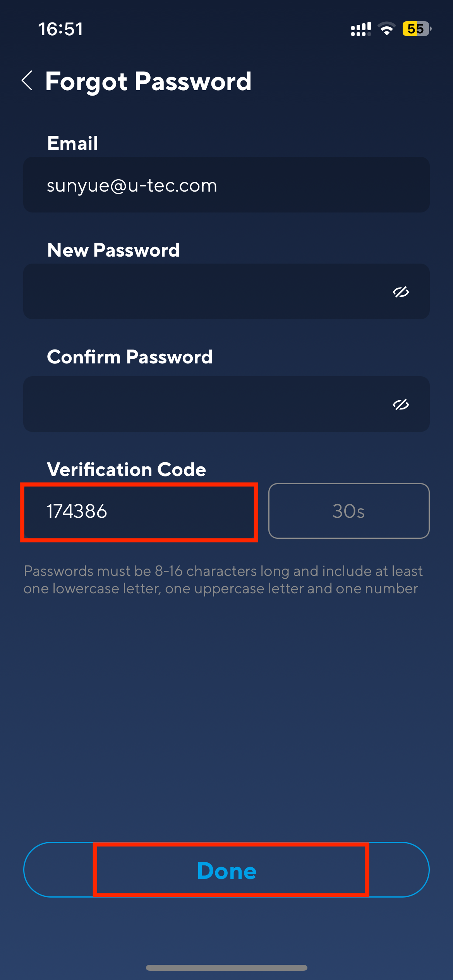Click the Email field with sunyue@u-tec.com
The height and width of the screenshot is (980, 453).
click(226, 185)
